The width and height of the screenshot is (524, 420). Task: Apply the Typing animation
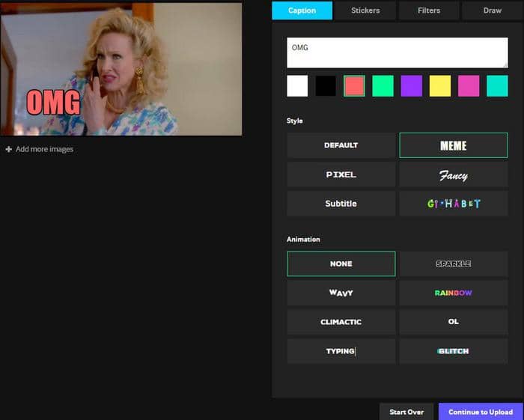coord(341,351)
